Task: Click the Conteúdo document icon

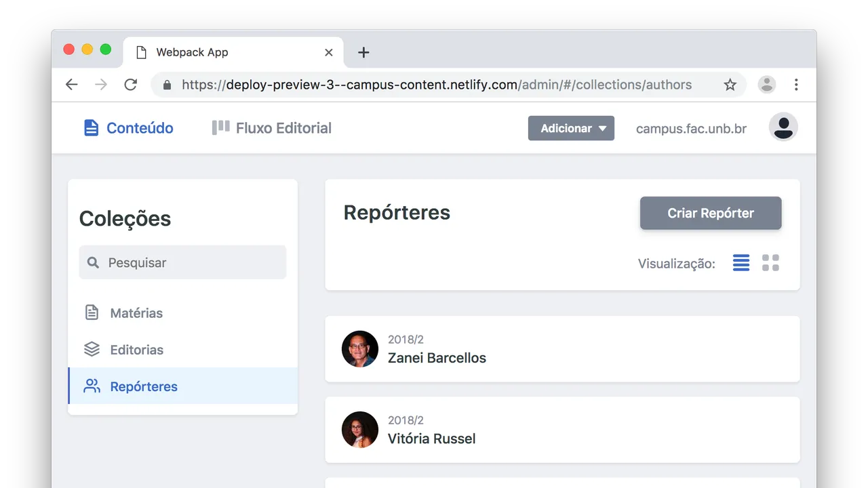Action: point(91,127)
